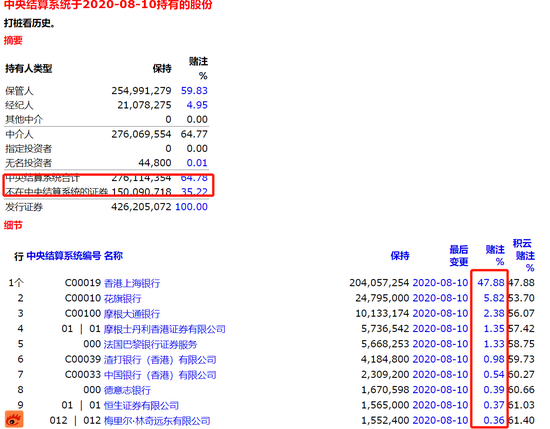Sort by 积云赌注 % header
550x429 pixels.
(524, 256)
